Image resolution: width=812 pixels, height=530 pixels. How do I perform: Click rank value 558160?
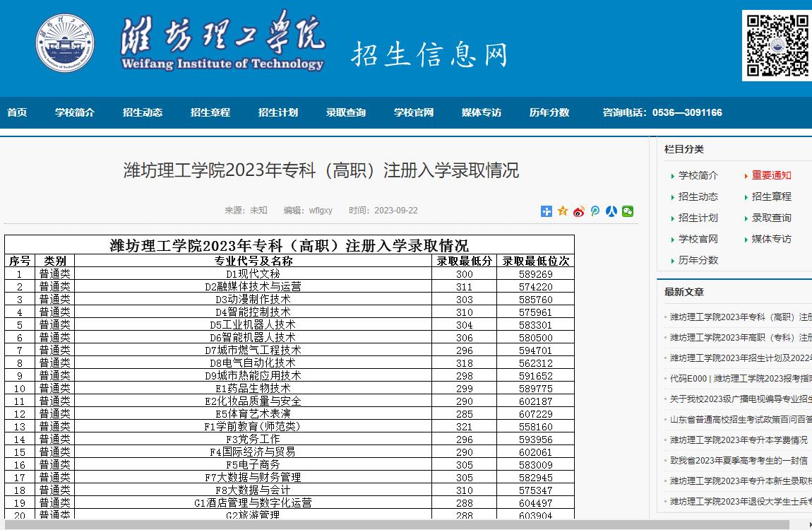pyautogui.click(x=535, y=427)
